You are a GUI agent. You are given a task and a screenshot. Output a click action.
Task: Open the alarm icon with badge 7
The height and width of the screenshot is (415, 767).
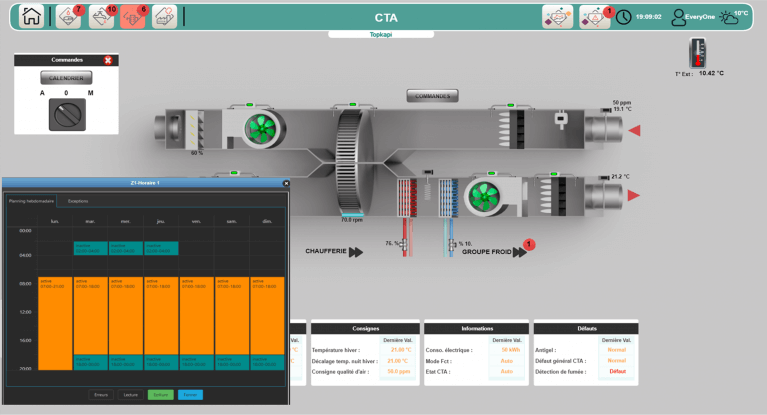pyautogui.click(x=68, y=17)
